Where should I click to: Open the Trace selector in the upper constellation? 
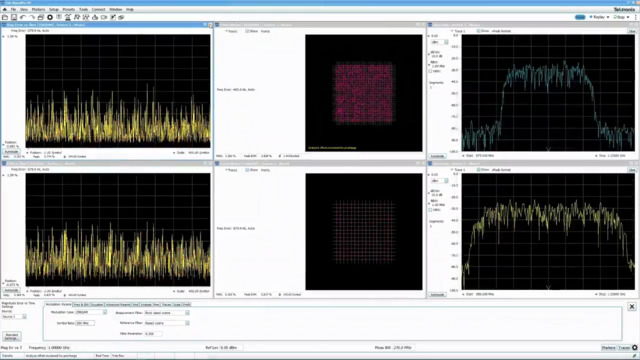pos(231,31)
